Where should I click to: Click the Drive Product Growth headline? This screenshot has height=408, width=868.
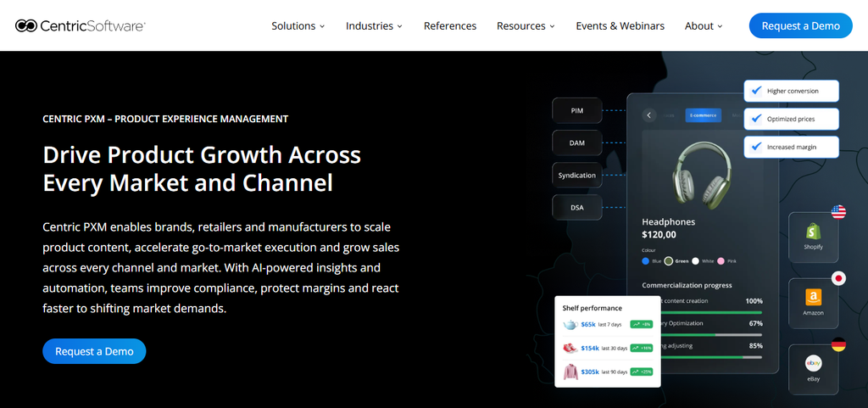click(202, 169)
